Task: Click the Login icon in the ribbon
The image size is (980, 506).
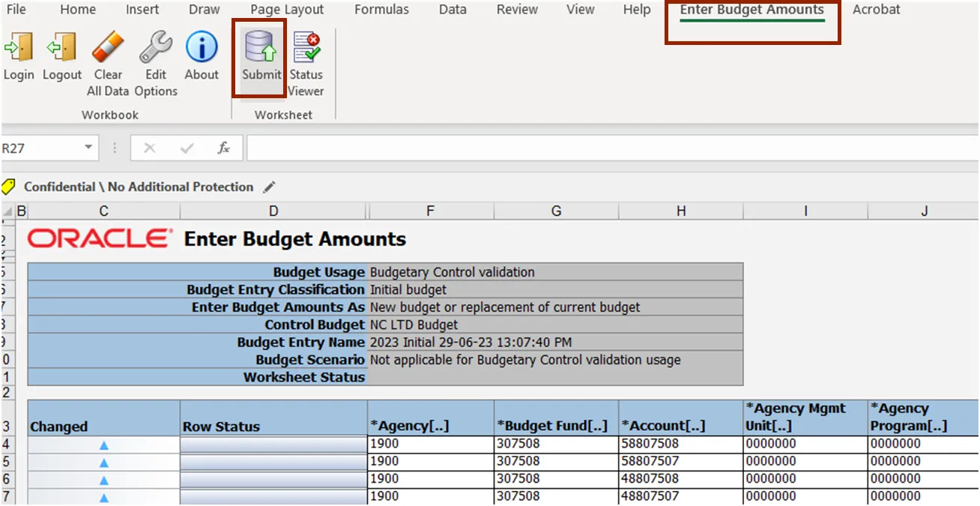Action: (19, 49)
